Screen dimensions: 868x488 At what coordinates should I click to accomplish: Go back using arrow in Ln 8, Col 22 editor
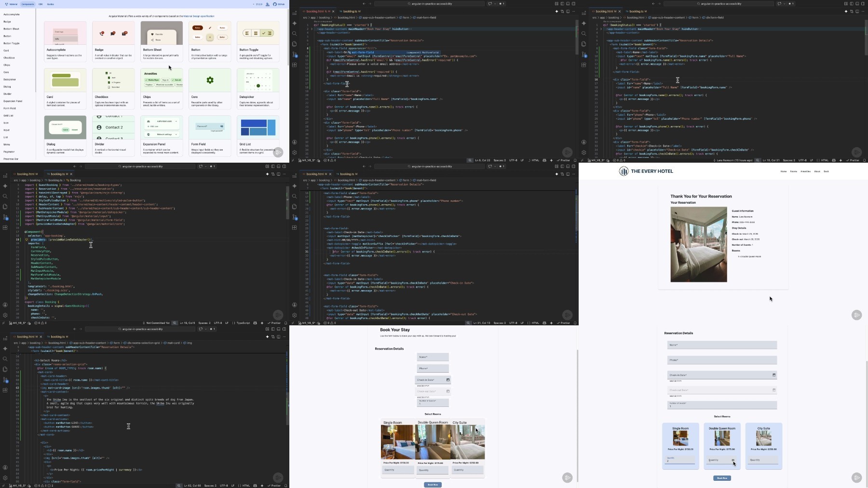364,4
